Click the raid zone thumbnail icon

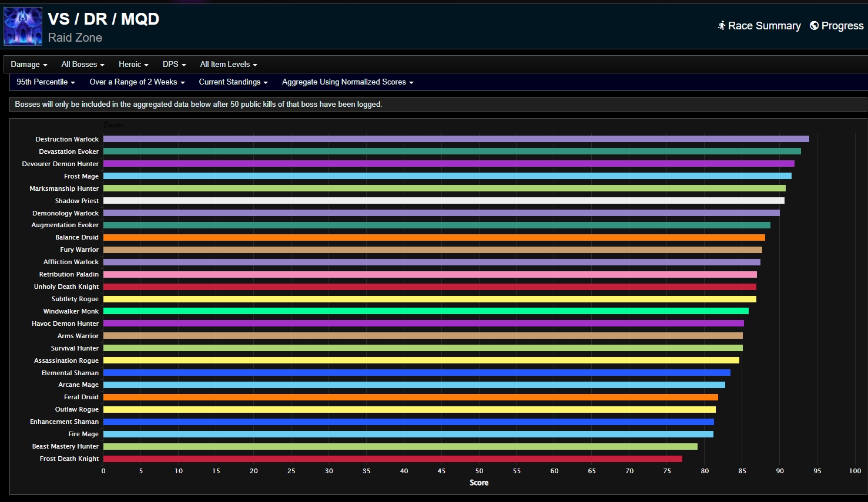point(23,26)
